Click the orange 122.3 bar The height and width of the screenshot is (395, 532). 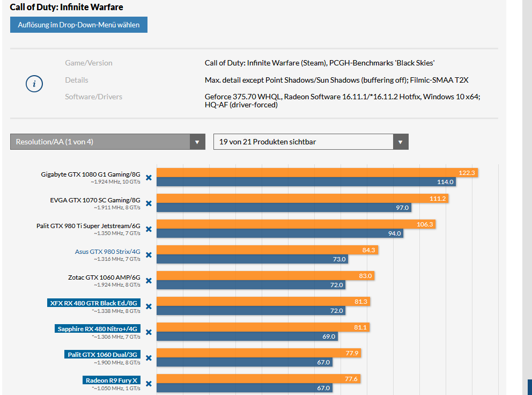pyautogui.click(x=317, y=172)
